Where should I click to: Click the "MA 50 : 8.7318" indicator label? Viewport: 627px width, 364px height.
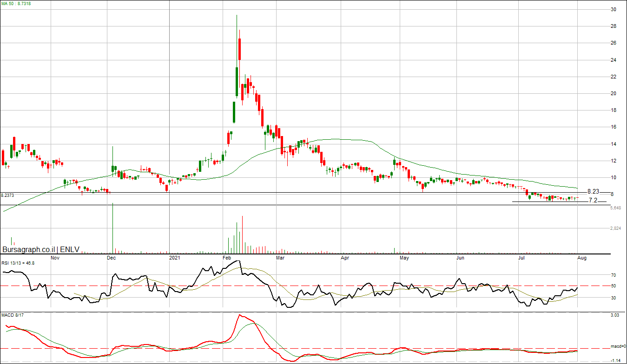click(x=16, y=3)
